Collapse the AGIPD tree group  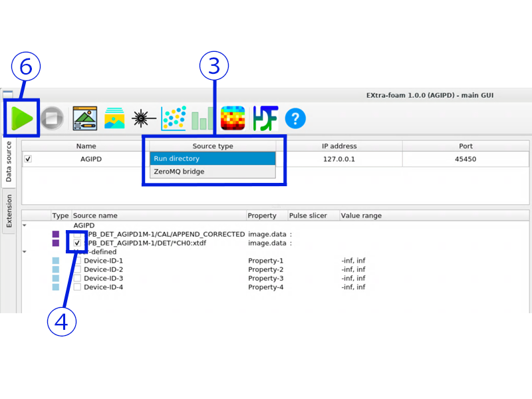click(25, 225)
